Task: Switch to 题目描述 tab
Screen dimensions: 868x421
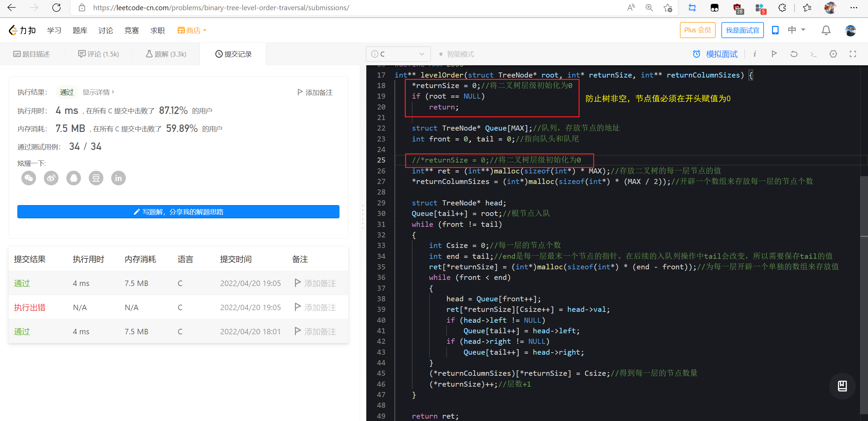Action: (32, 54)
